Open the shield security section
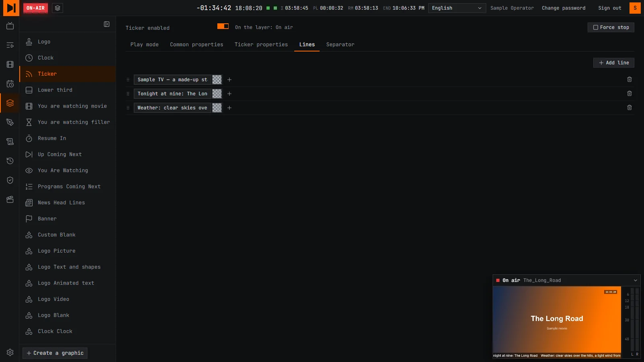644x362 pixels. (x=10, y=180)
